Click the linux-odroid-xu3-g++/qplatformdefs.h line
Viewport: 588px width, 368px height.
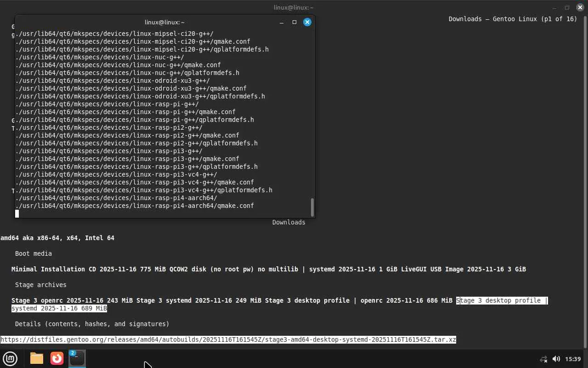[x=140, y=96]
